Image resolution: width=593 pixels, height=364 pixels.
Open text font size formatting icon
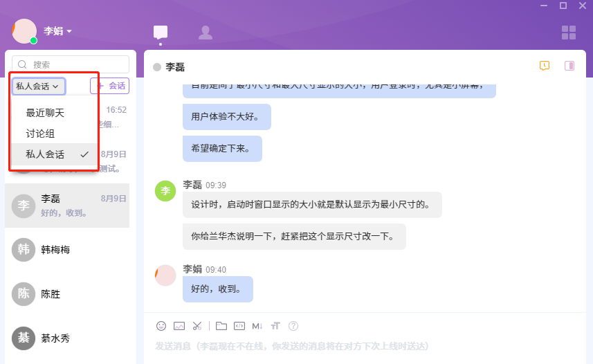[x=275, y=326]
